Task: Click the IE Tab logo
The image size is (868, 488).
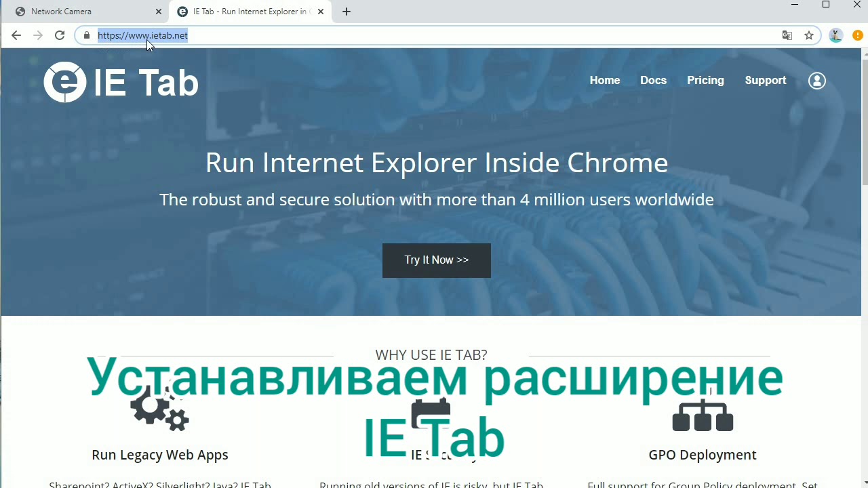Action: (x=121, y=82)
